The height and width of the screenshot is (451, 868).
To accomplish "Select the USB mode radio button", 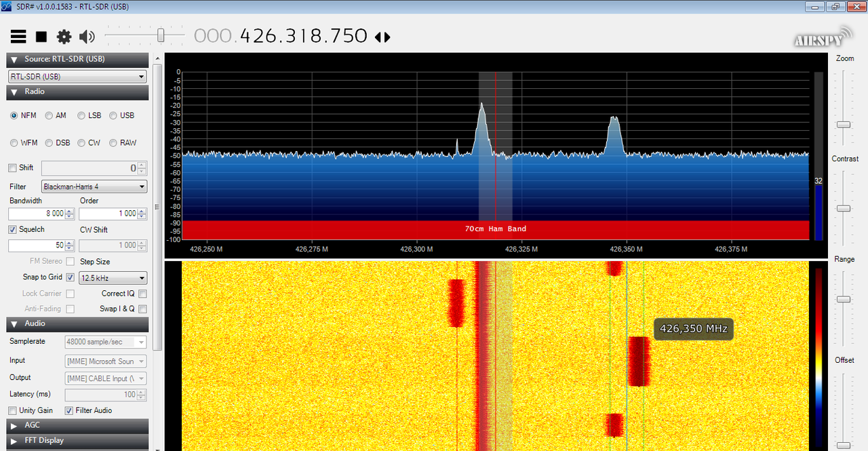I will 113,116.
